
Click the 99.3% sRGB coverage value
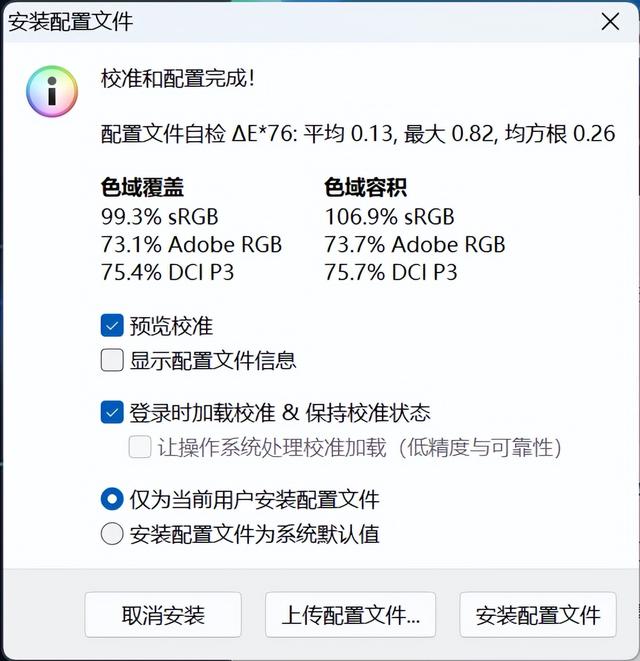pyautogui.click(x=160, y=216)
